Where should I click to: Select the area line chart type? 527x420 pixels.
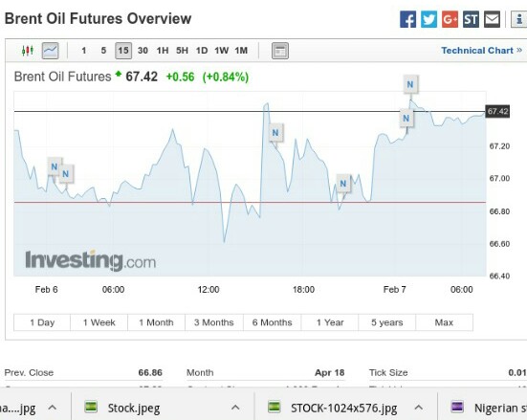(x=51, y=51)
